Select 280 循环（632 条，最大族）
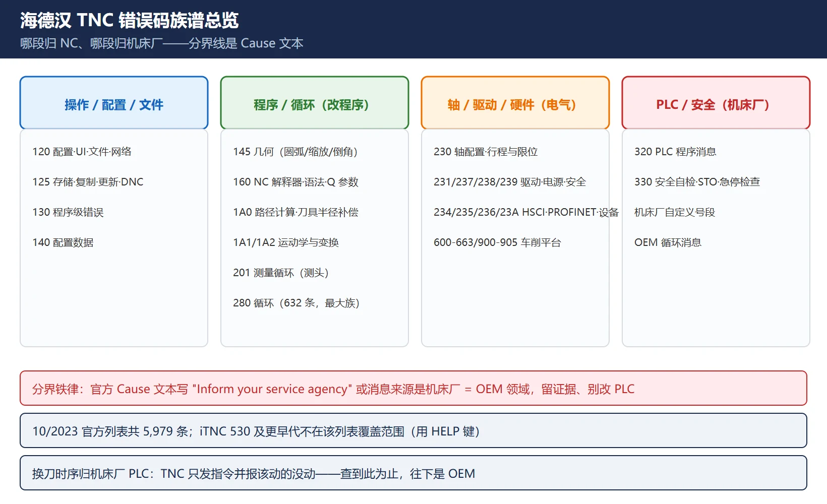Screen dimensions: 827x504 pyautogui.click(x=297, y=303)
